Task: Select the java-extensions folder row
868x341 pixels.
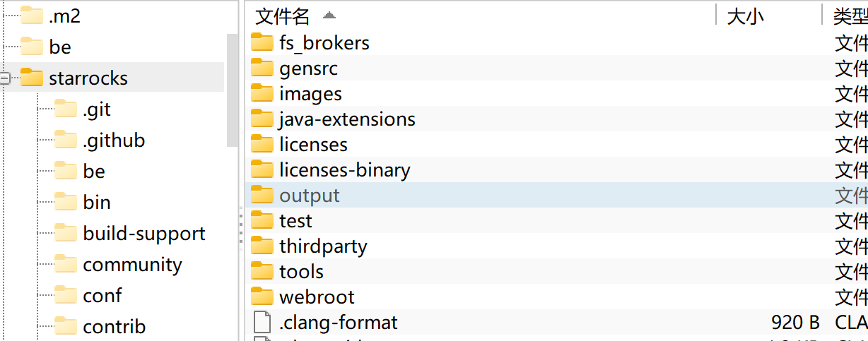Action: 556,119
